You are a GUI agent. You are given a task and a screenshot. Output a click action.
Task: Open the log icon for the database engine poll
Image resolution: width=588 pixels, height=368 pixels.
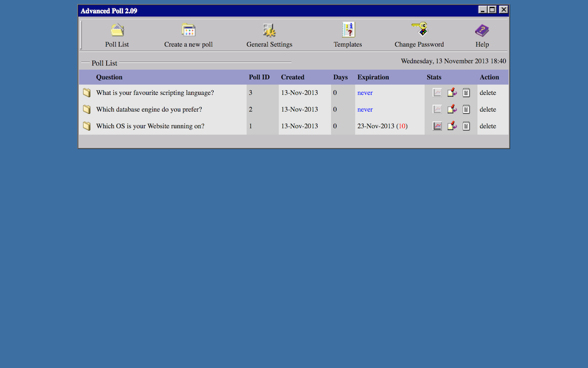[466, 109]
